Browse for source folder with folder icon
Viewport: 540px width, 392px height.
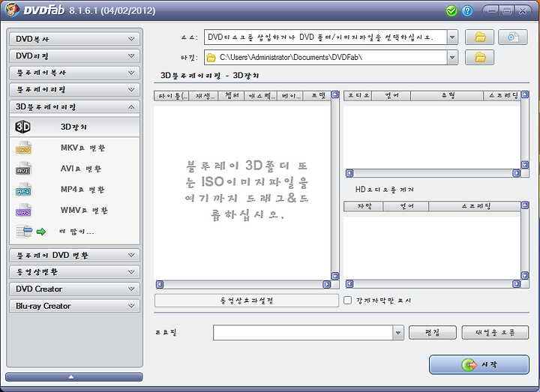(480, 37)
